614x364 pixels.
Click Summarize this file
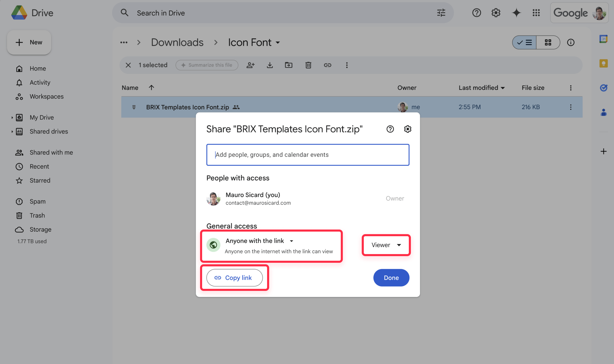pos(207,65)
